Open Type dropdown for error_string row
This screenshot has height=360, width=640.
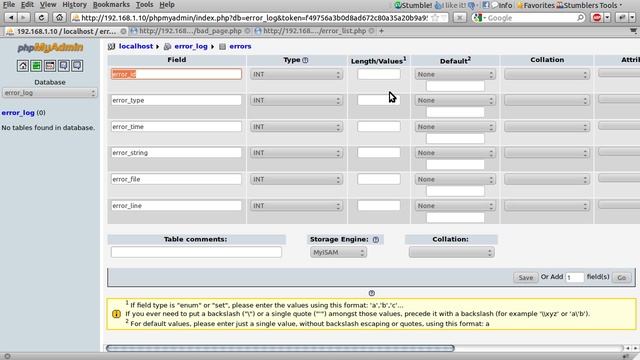tap(296, 153)
